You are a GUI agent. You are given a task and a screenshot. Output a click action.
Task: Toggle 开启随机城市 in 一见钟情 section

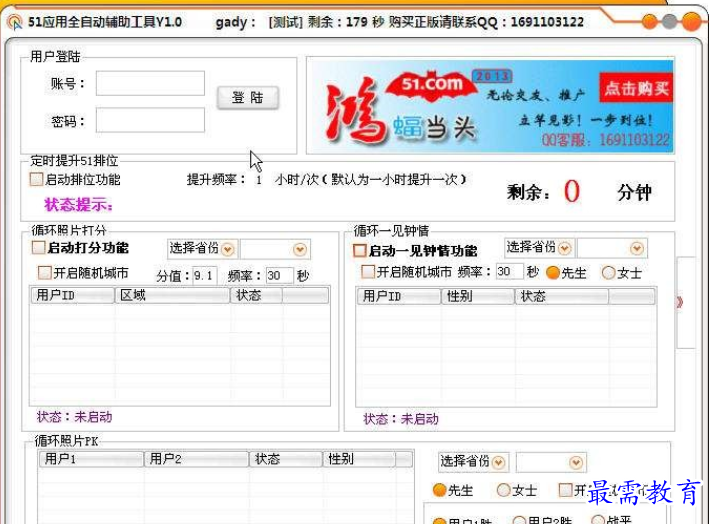(x=368, y=271)
